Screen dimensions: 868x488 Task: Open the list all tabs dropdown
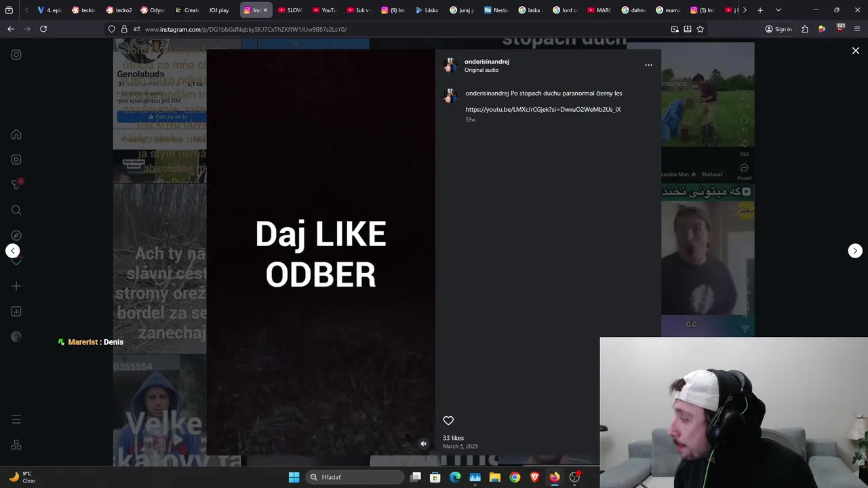778,10
